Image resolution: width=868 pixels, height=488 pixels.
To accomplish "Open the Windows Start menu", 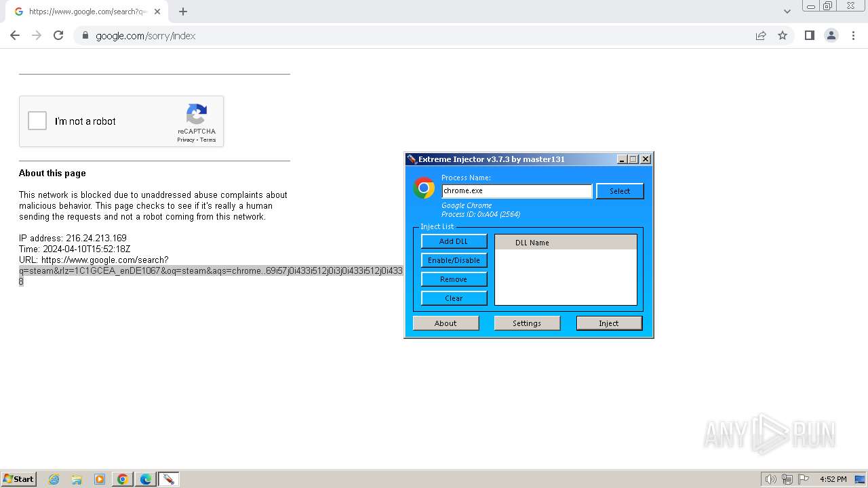I will [x=18, y=479].
